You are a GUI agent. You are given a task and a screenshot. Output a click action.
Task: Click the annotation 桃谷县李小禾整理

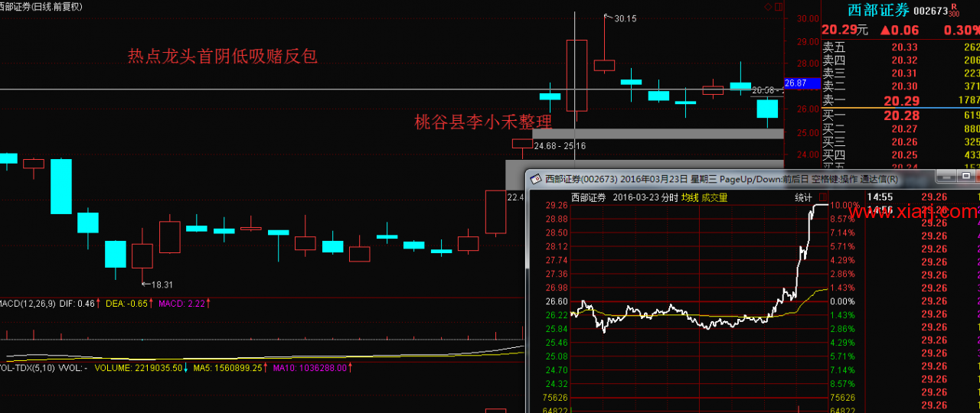pyautogui.click(x=483, y=121)
